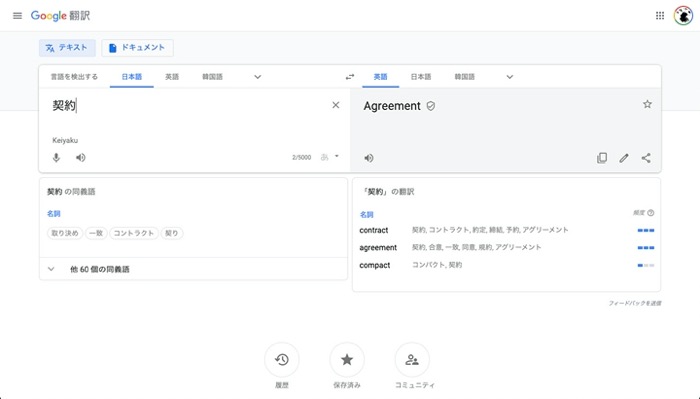Click the Keiyaku romanization text

[65, 140]
